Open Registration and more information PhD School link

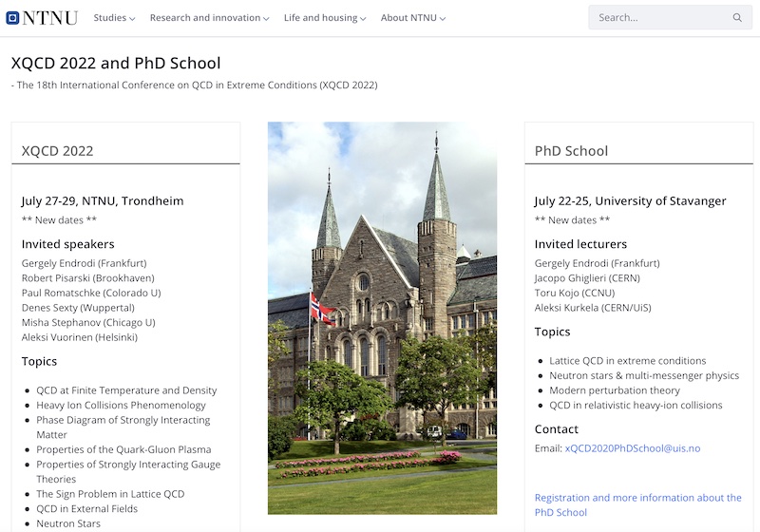pos(637,504)
